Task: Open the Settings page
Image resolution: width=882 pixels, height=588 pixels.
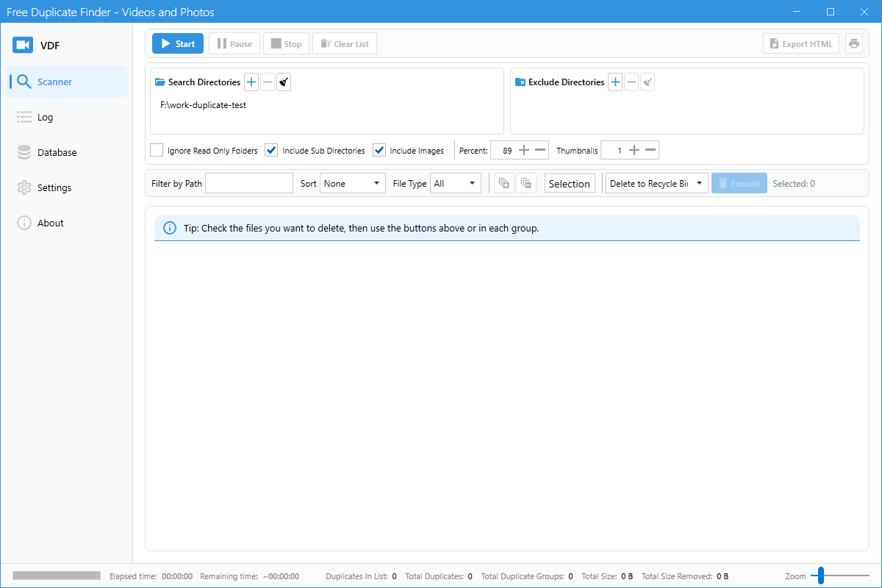Action: click(67, 187)
